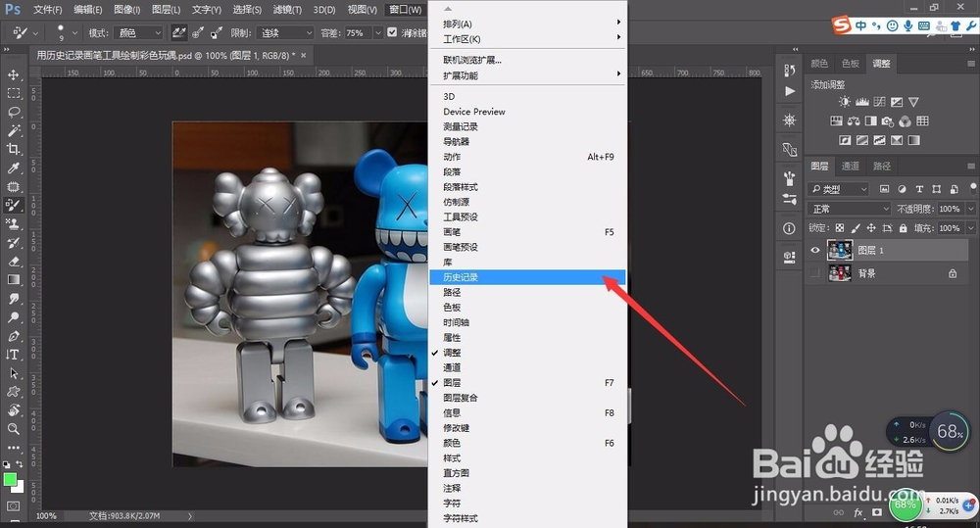Switch to the 通道 tab
Screen dimensions: 980x528
[851, 167]
